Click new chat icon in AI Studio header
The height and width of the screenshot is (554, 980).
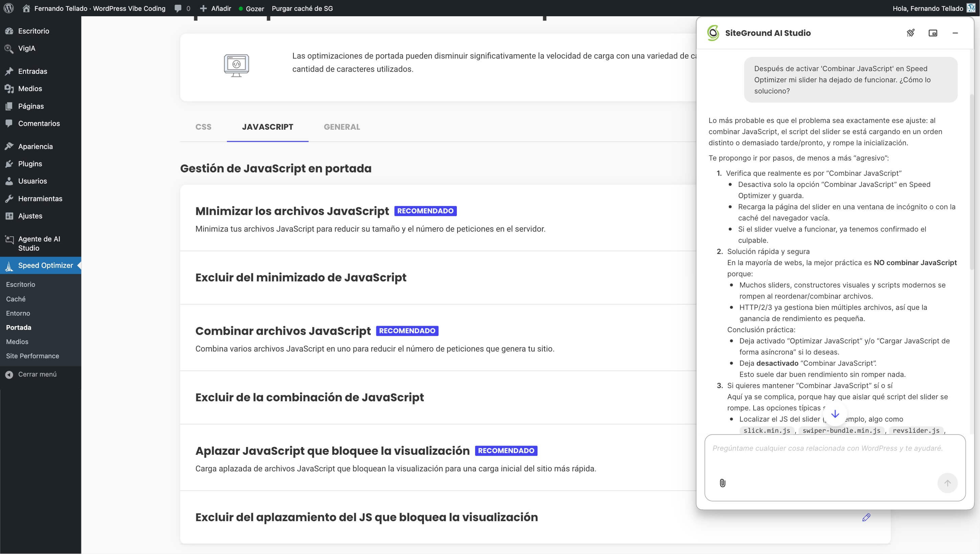[910, 33]
